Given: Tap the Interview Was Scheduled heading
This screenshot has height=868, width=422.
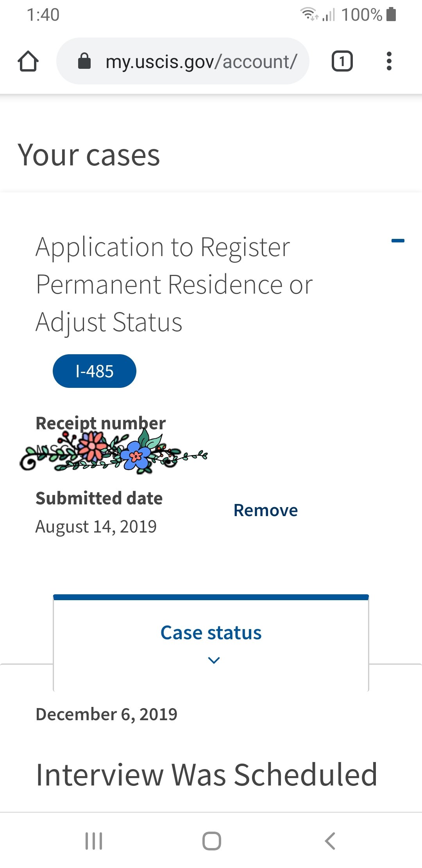Looking at the screenshot, I should point(206,775).
